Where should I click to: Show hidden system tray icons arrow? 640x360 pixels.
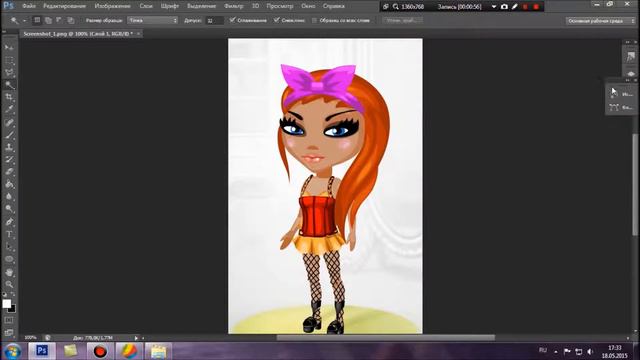tap(556, 351)
